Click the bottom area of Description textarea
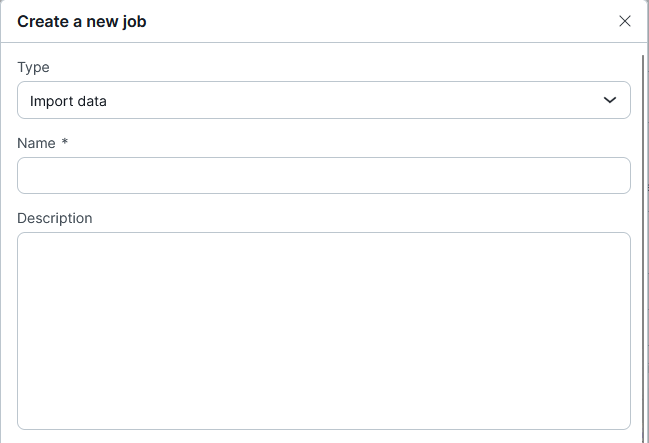The image size is (649, 443). (323, 415)
